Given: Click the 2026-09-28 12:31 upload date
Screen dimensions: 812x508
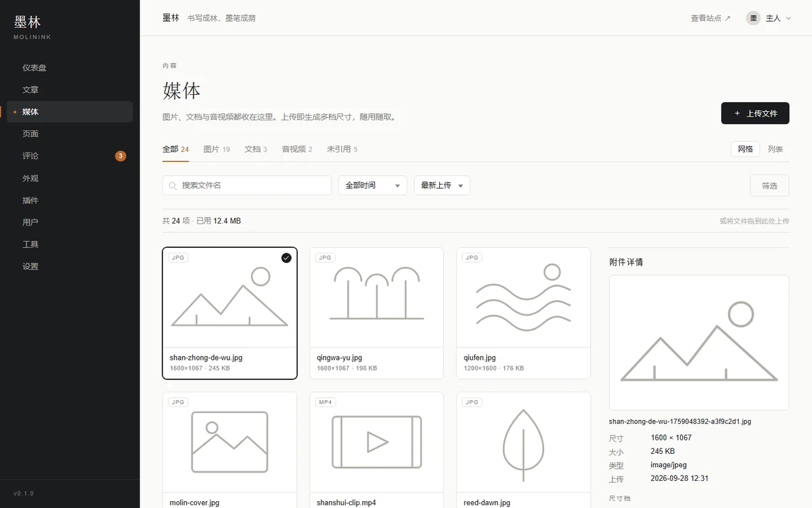Looking at the screenshot, I should pos(679,478).
